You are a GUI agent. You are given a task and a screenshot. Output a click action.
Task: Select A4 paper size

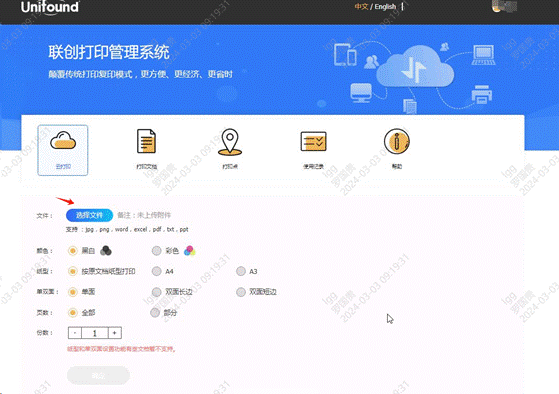click(x=157, y=271)
